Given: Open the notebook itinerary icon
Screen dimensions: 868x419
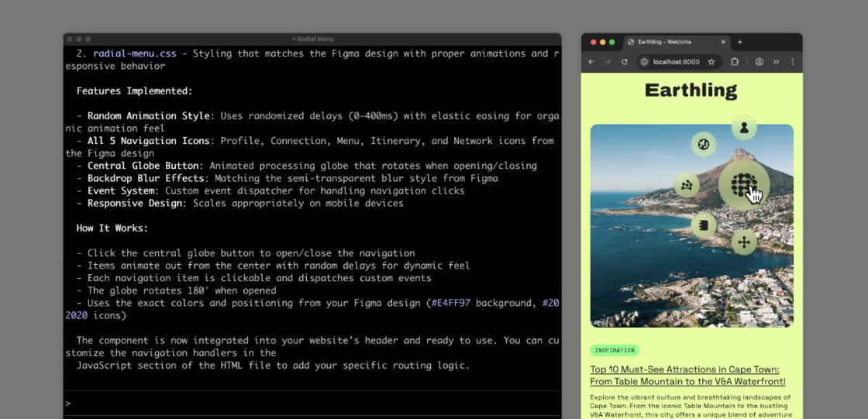Looking at the screenshot, I should (703, 225).
